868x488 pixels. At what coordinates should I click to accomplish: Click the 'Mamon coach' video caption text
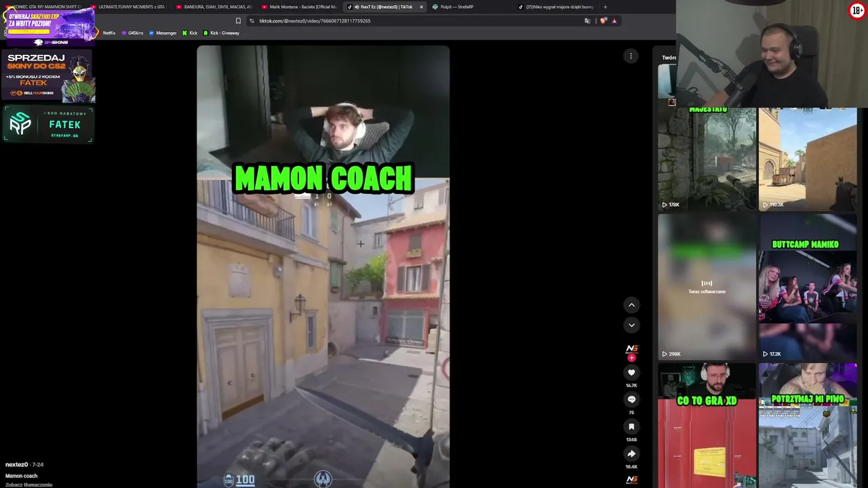21,476
